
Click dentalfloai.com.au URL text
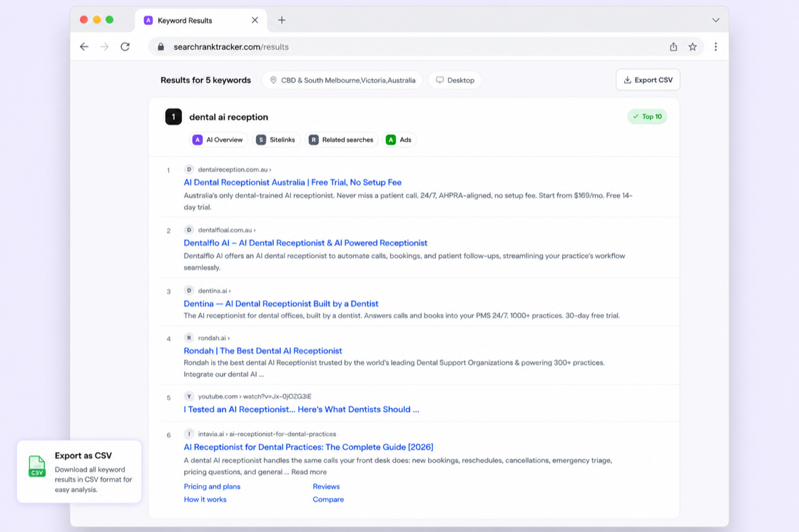227,230
